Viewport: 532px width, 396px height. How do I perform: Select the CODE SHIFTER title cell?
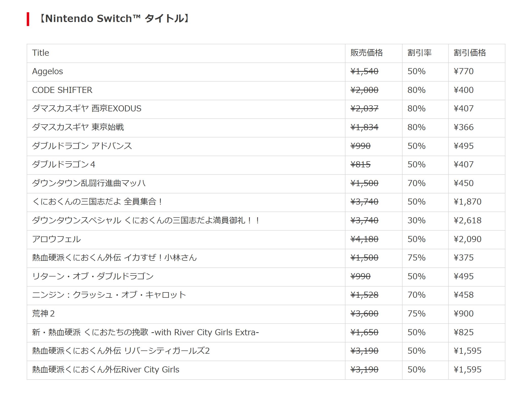(x=62, y=90)
